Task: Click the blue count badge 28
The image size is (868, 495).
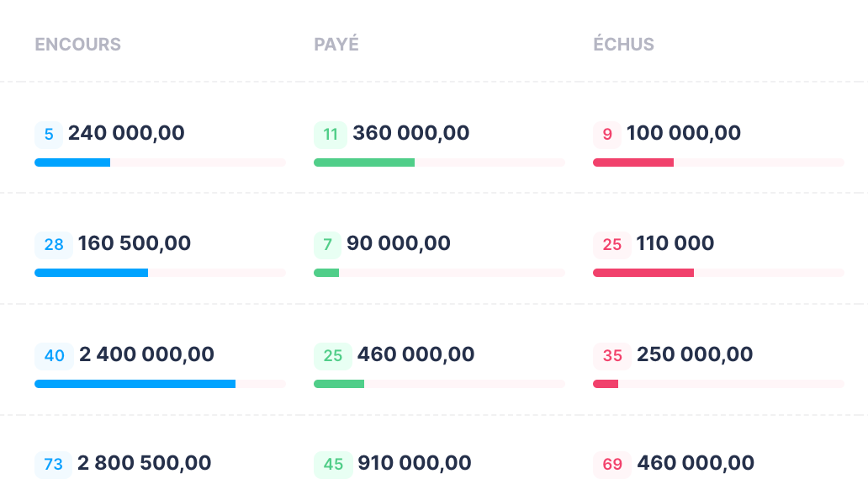Action: 54,245
